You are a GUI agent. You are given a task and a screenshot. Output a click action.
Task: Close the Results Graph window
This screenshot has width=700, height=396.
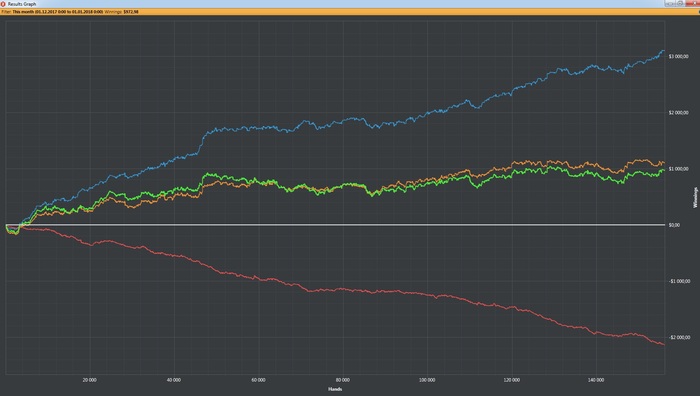pyautogui.click(x=693, y=3)
